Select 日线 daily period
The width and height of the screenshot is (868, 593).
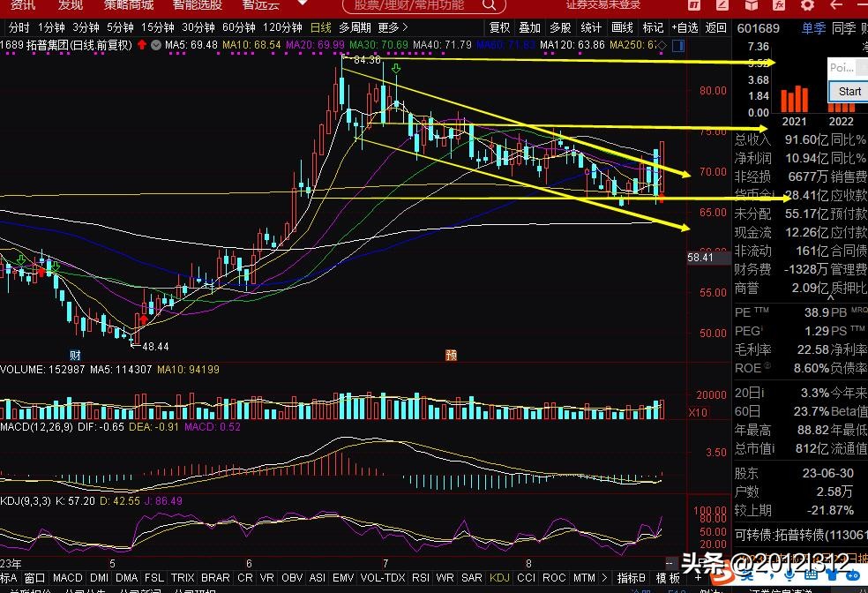point(320,27)
